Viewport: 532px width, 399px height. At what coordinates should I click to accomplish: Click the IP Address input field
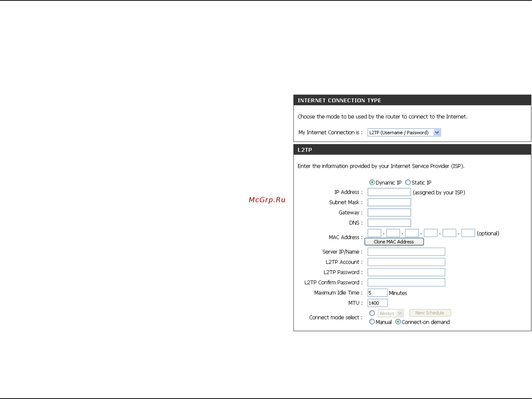point(389,192)
